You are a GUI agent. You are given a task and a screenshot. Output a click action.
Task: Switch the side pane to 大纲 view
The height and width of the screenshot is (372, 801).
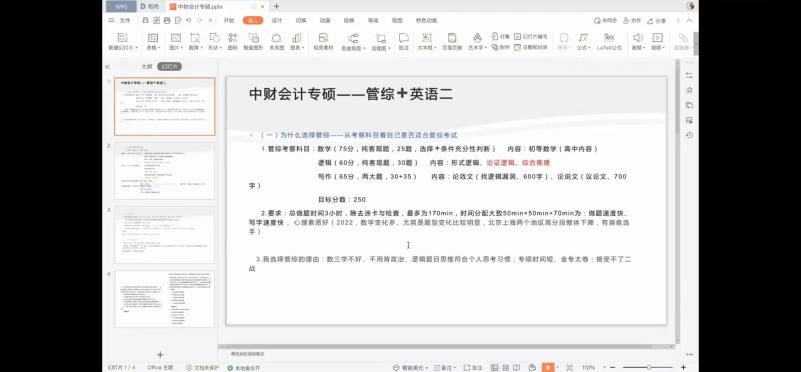(147, 66)
